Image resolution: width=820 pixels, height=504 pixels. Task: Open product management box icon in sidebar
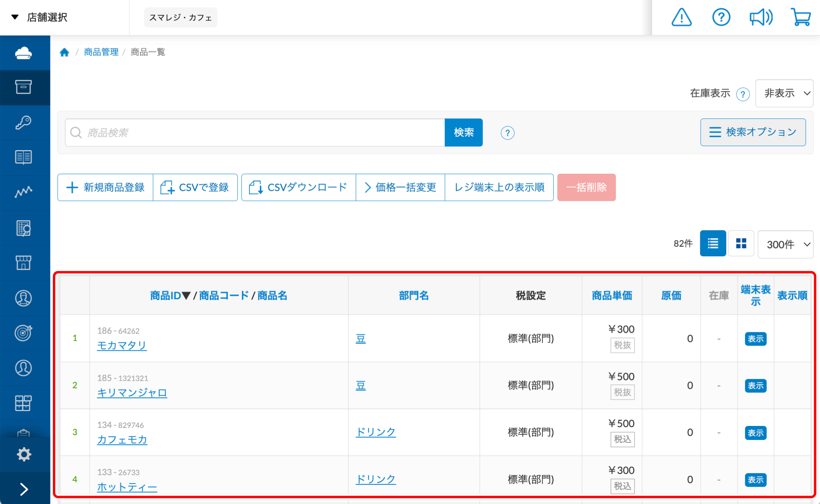[24, 87]
